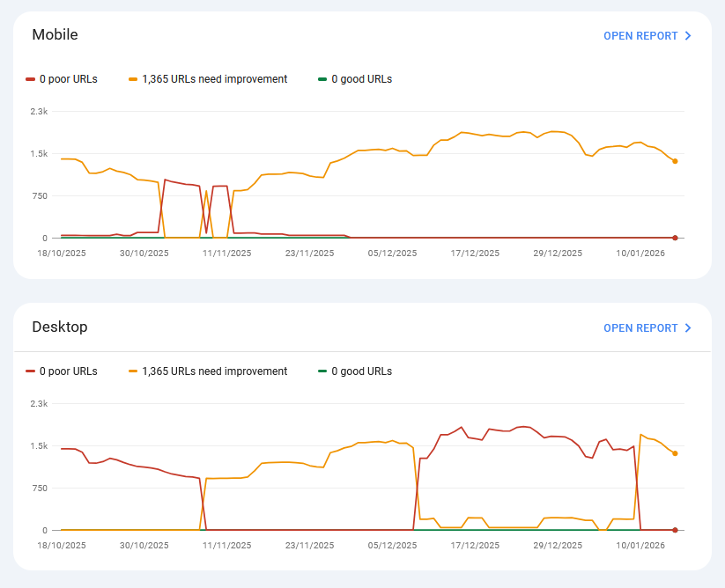
Task: Toggle Desktop '0 poor URLs' legend entry
Action: click(x=62, y=371)
